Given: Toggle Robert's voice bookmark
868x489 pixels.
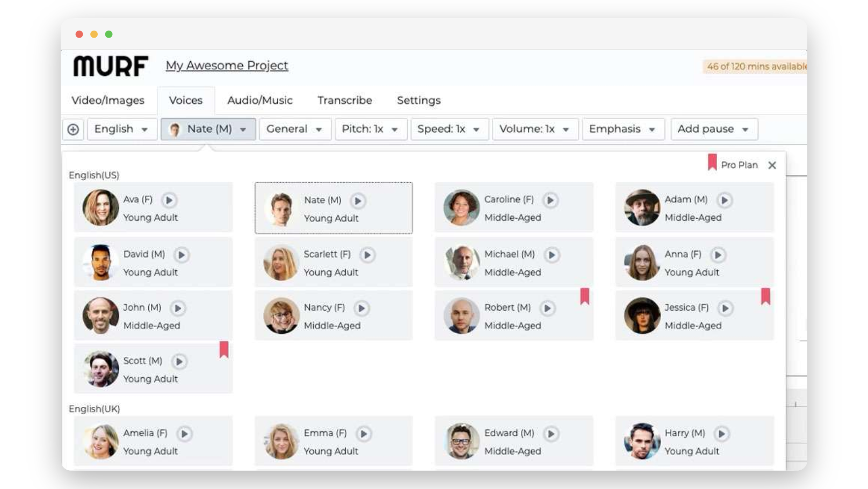Looking at the screenshot, I should 585,296.
